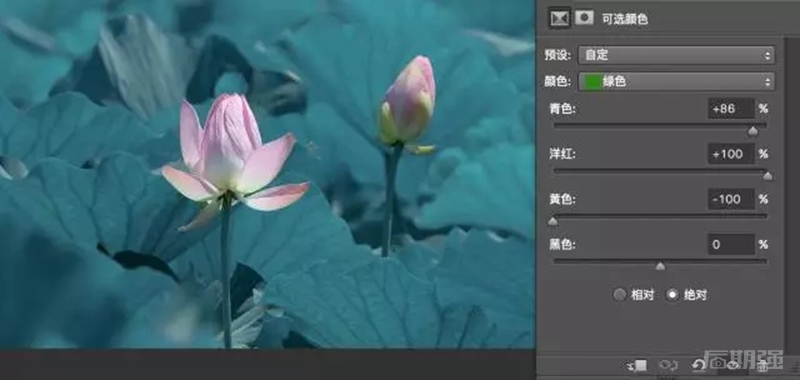Select the 相对 relative radio button
This screenshot has width=800, height=380.
click(x=619, y=295)
